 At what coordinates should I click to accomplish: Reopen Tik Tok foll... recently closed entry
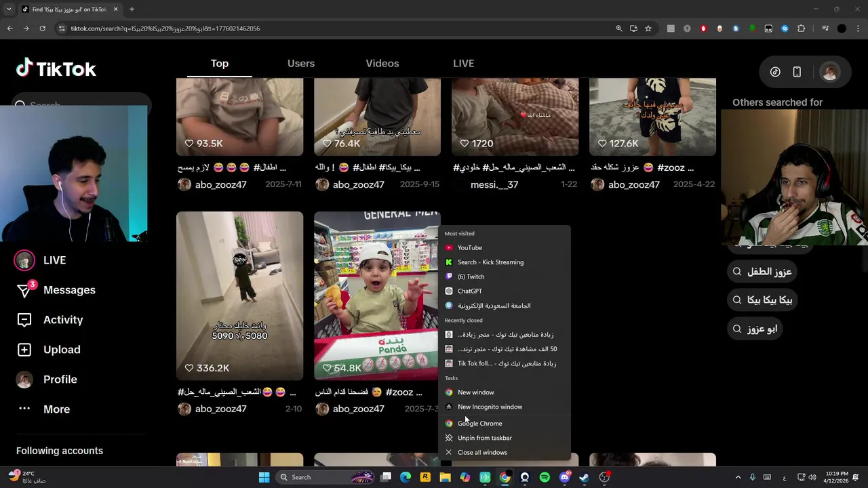point(505,363)
